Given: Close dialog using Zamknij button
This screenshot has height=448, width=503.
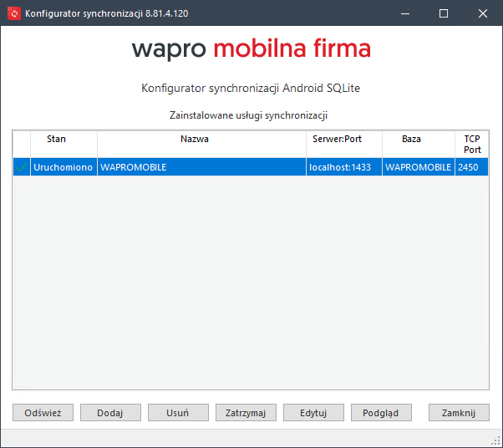Looking at the screenshot, I should pyautogui.click(x=459, y=413).
